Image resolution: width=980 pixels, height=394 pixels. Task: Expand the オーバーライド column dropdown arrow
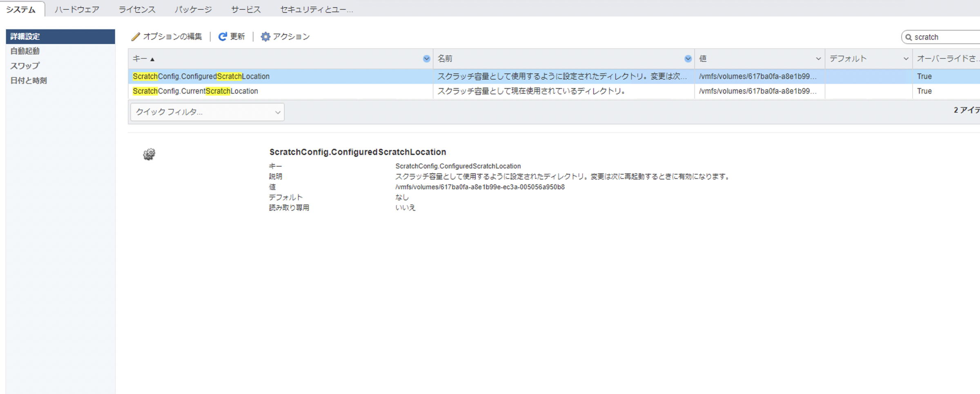(x=977, y=58)
